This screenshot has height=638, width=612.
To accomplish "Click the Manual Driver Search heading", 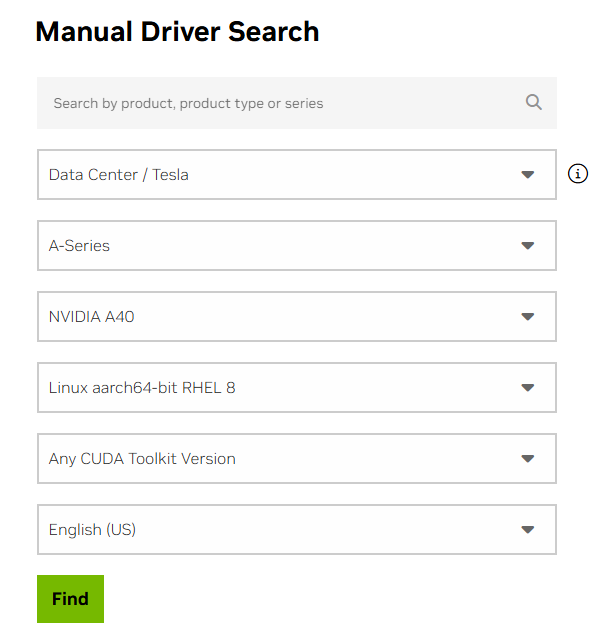I will point(177,32).
